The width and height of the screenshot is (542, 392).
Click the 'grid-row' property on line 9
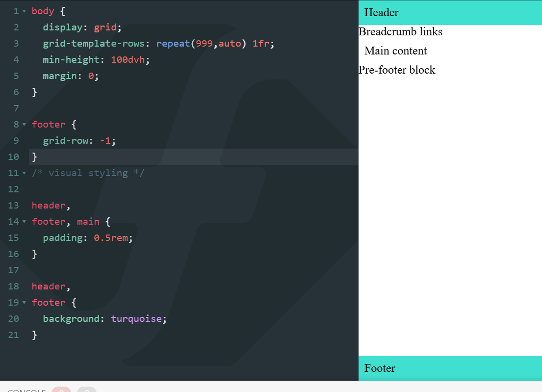66,141
